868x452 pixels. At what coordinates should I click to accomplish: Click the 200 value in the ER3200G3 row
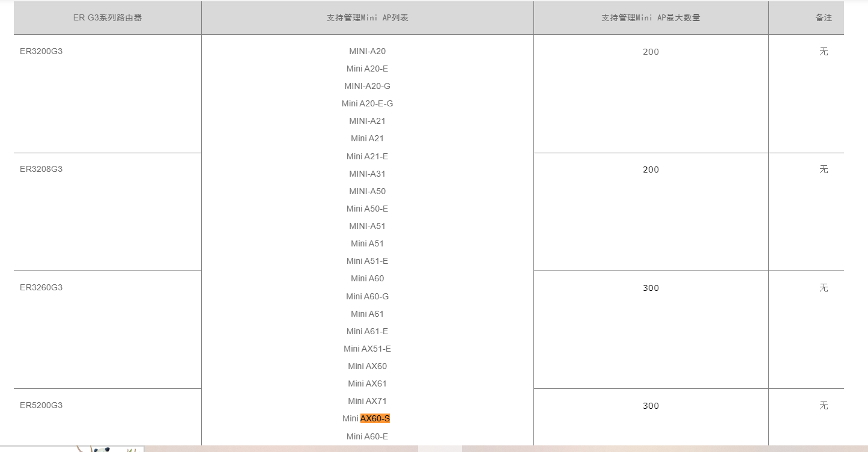(651, 52)
